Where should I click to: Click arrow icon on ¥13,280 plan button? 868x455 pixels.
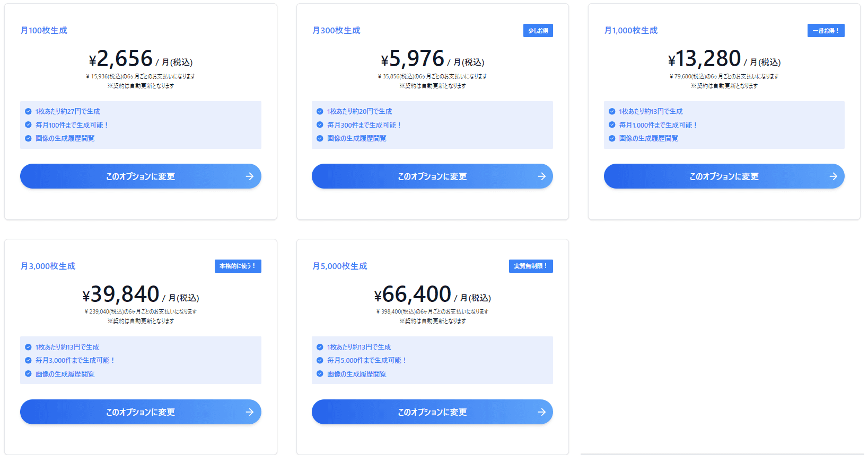tap(834, 176)
